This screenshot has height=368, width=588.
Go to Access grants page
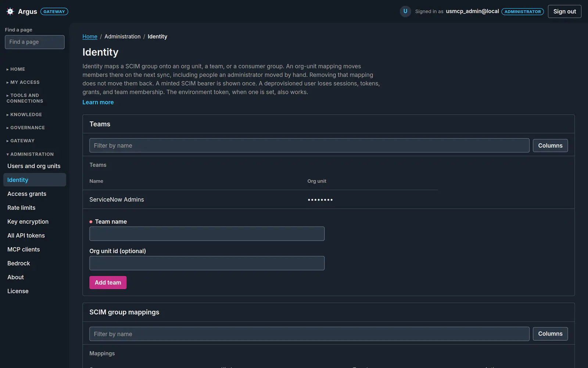pos(35,194)
